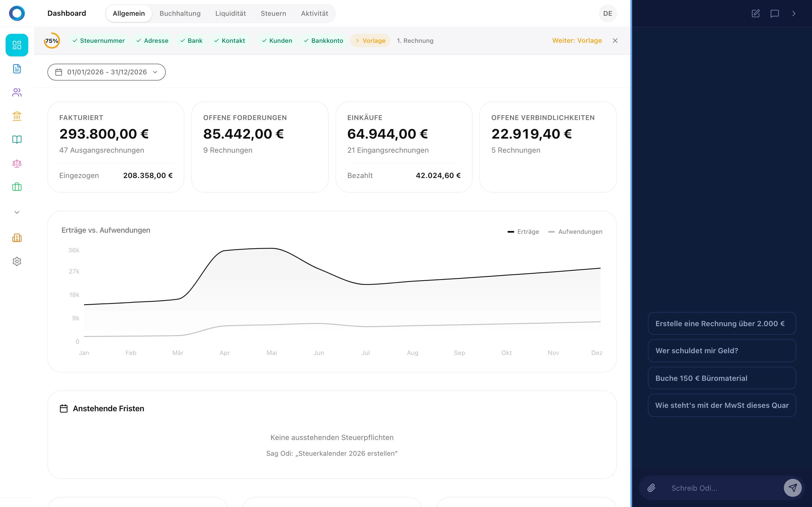Open the accounting book icon in sidebar
Viewport: 812px width, 507px height.
coord(17,140)
